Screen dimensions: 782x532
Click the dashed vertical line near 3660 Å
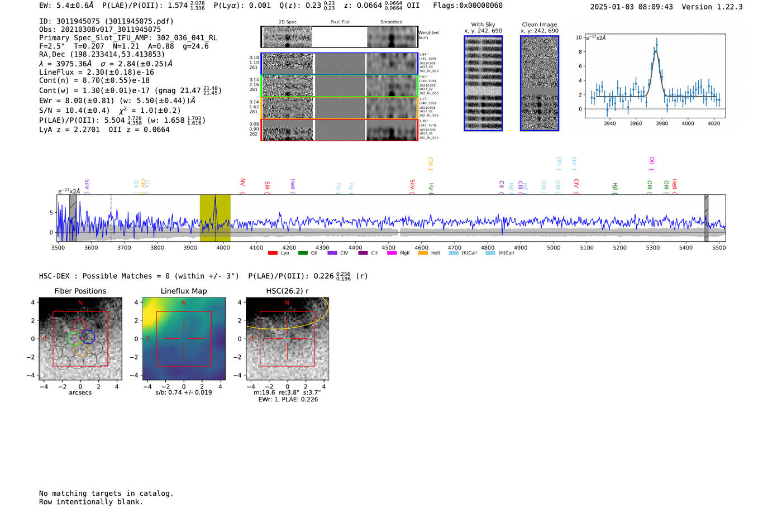[x=111, y=218]
